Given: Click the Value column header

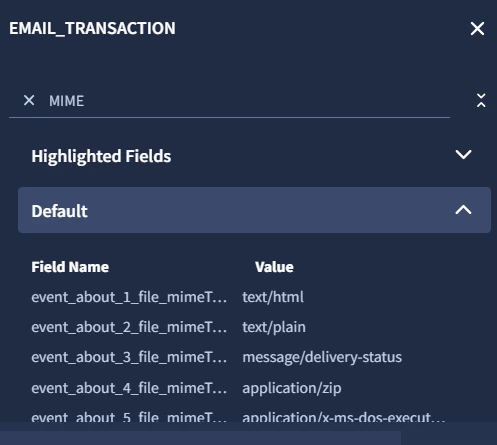Looking at the screenshot, I should tap(274, 267).
